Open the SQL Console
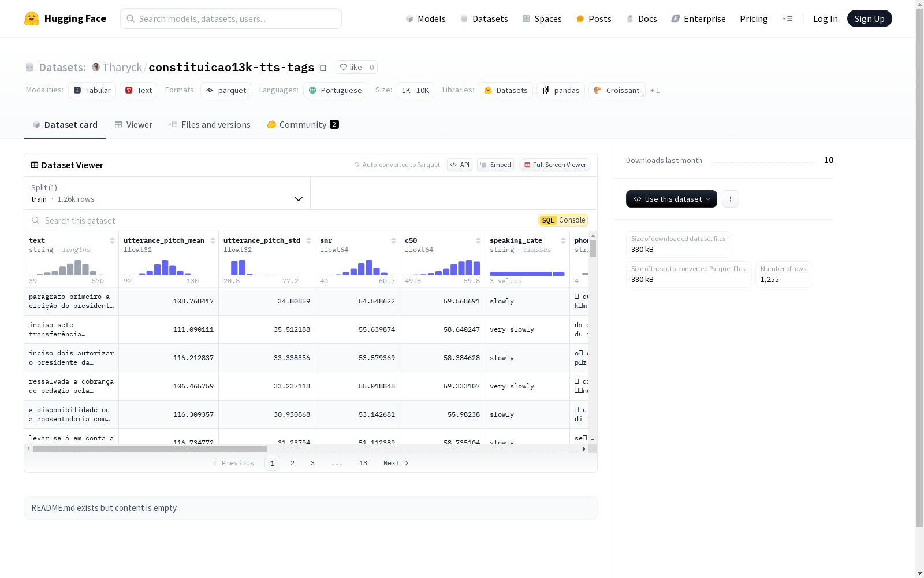The width and height of the screenshot is (924, 578). (563, 220)
